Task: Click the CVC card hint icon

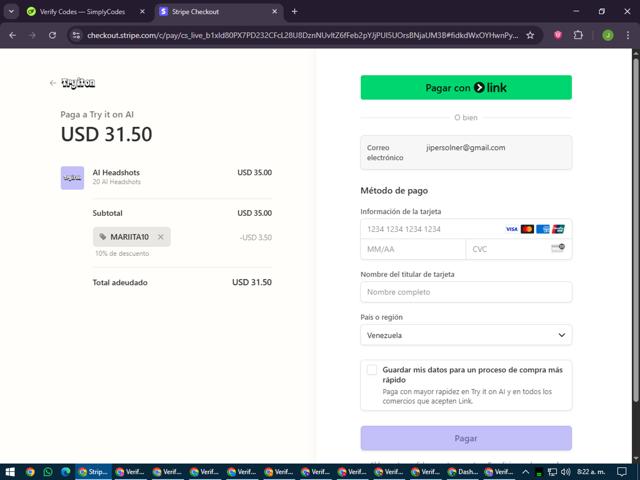Action: pos(558,248)
